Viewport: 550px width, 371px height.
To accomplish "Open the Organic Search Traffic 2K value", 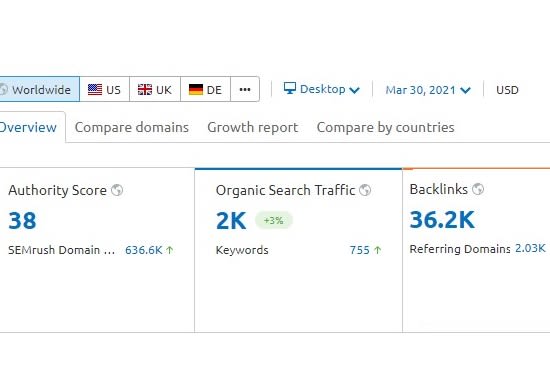I will pyautogui.click(x=231, y=221).
